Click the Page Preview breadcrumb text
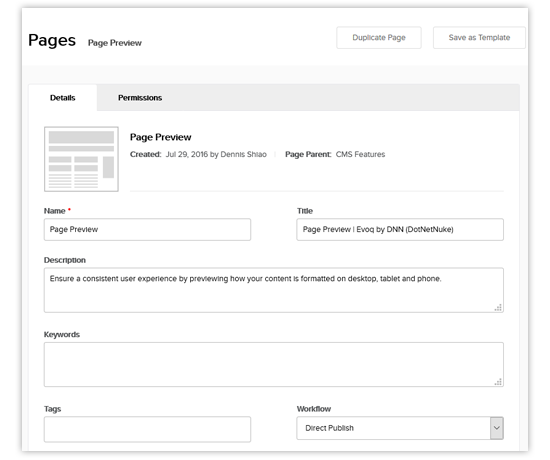The image size is (550, 460). [115, 43]
